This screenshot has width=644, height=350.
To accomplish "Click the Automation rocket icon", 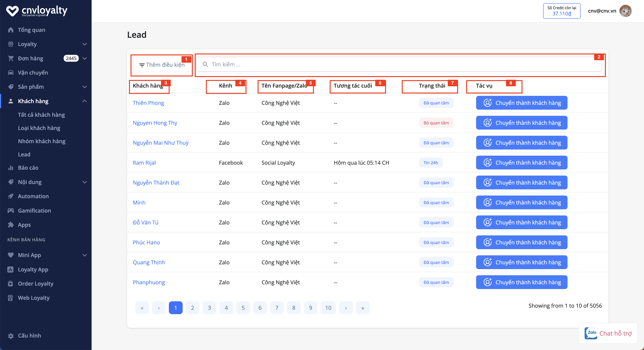I will point(11,196).
